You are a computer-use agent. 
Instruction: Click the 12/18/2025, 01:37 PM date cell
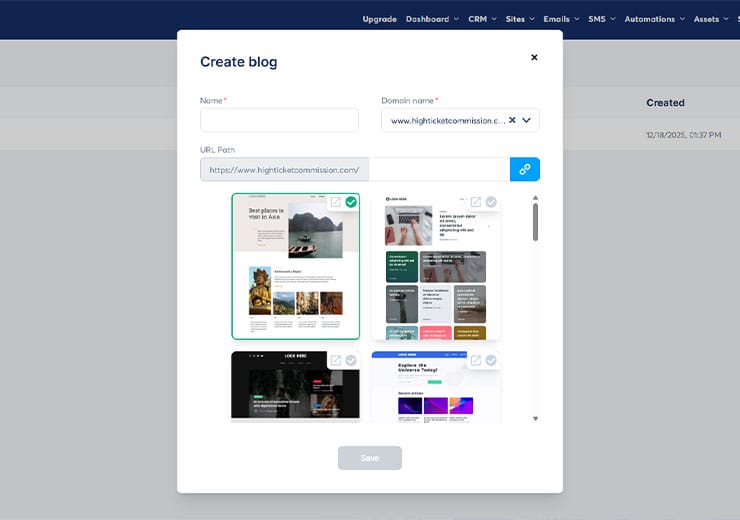[x=683, y=135]
